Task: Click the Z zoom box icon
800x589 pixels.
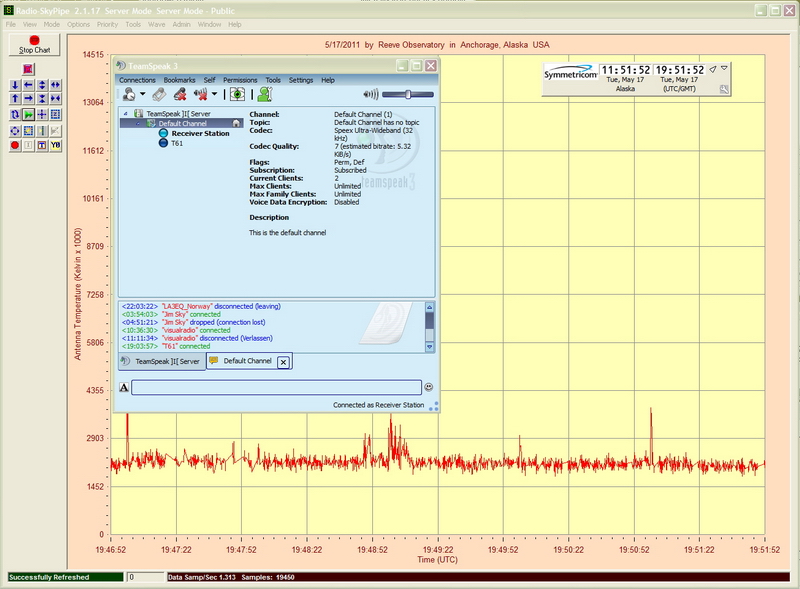Action: (56, 115)
